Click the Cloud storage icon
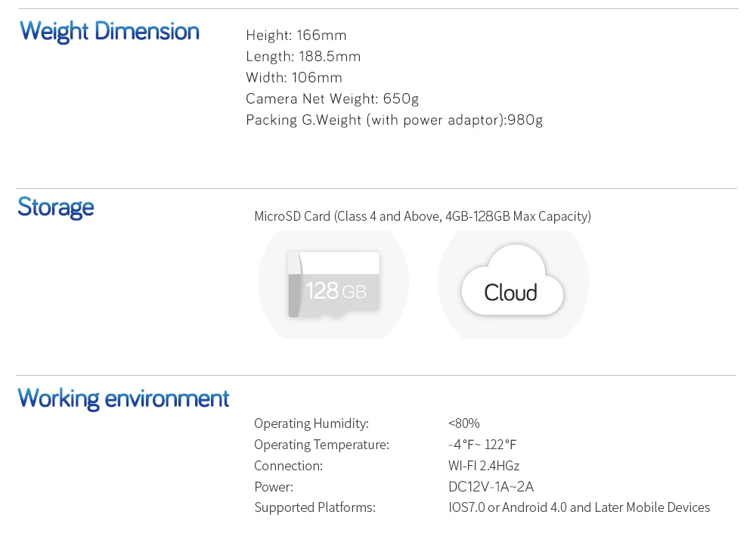Screen dimensions: 756x555 (513, 284)
